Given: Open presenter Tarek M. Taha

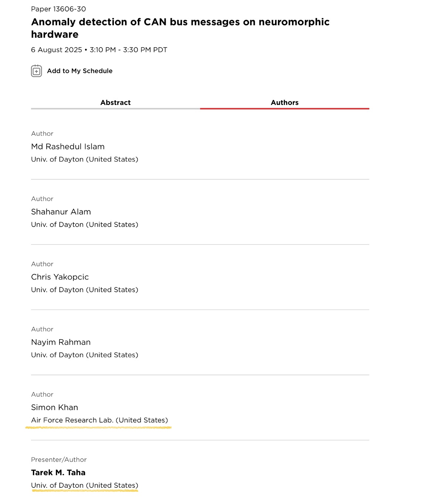Looking at the screenshot, I should pyautogui.click(x=58, y=473).
